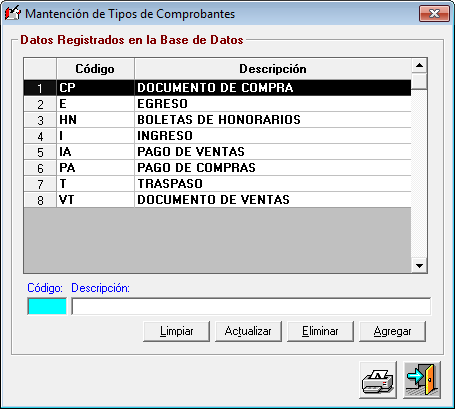Click the grid scrollbar down arrow

point(419,266)
